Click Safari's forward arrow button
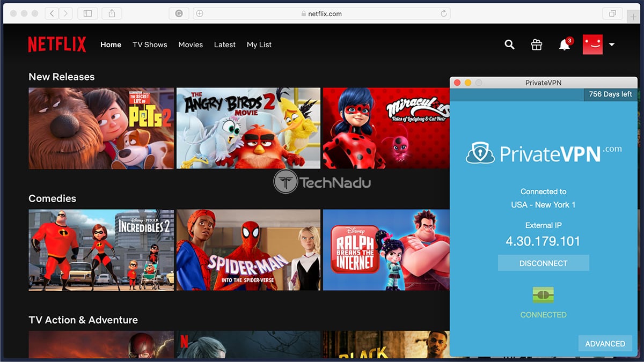This screenshot has height=362, width=644. coord(66,13)
